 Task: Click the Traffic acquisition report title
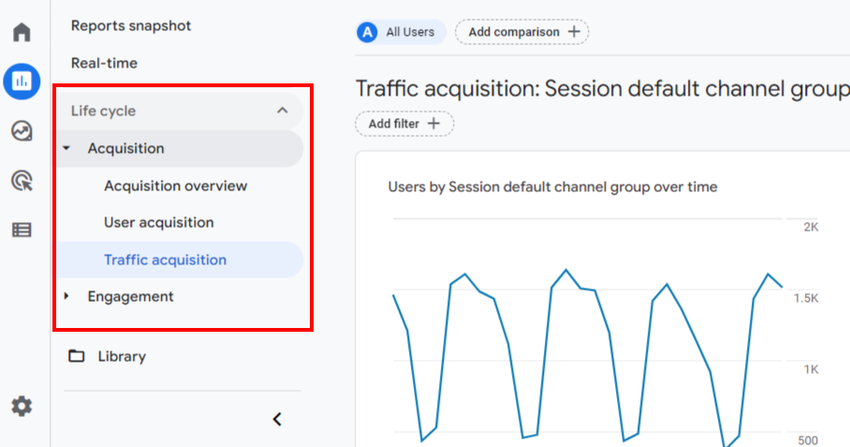click(602, 89)
